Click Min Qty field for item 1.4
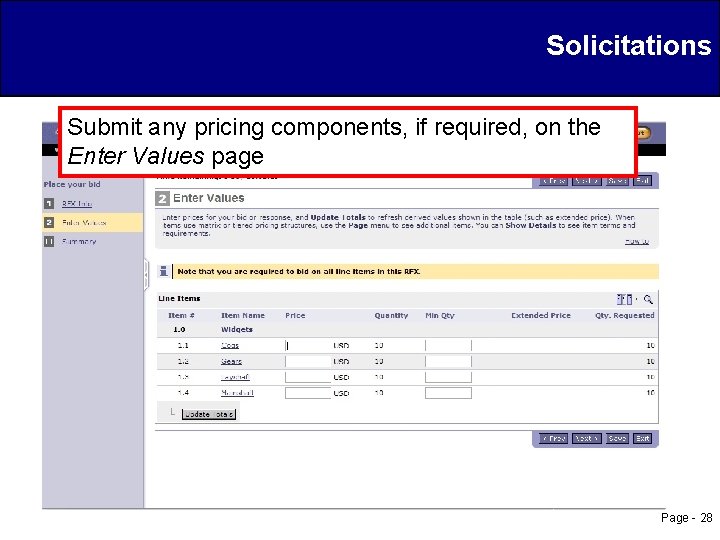Image resolution: width=720 pixels, height=540 pixels. (448, 393)
